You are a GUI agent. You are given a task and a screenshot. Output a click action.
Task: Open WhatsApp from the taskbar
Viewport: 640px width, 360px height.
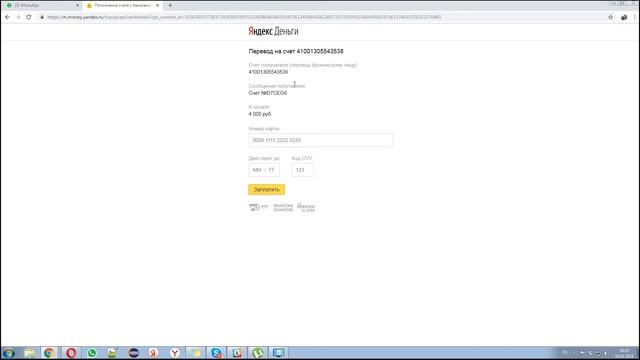coord(92,353)
